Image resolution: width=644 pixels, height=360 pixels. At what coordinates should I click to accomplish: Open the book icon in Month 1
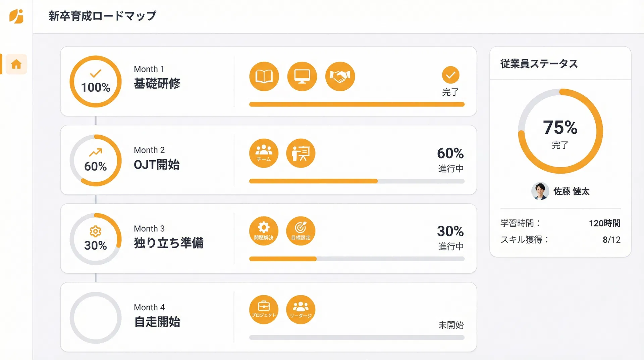[264, 77]
